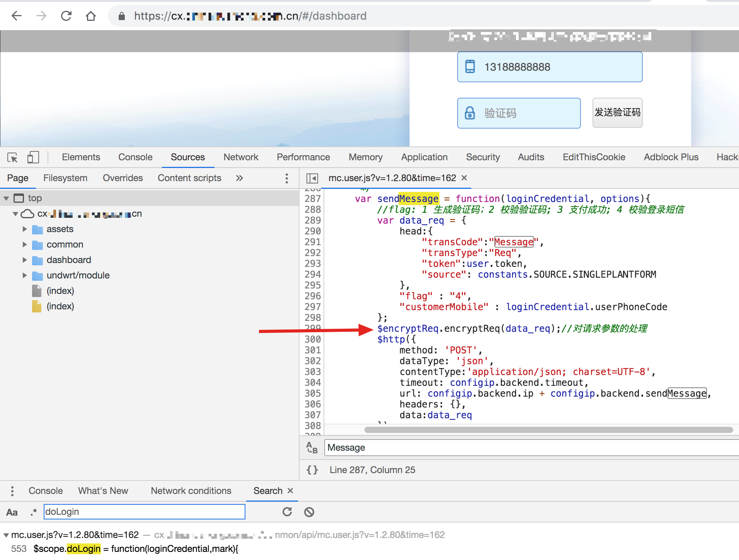
Task: Refresh the doLogin search results
Action: point(287,512)
